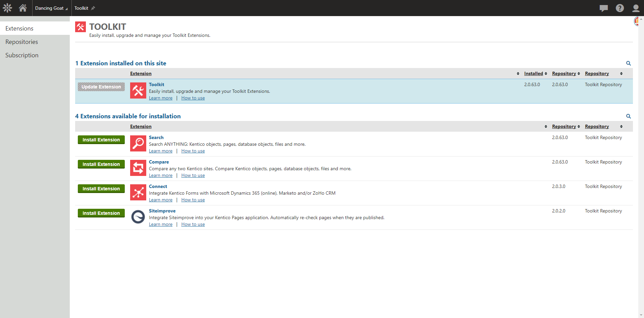
Task: Install the Connect extension
Action: coord(101,189)
